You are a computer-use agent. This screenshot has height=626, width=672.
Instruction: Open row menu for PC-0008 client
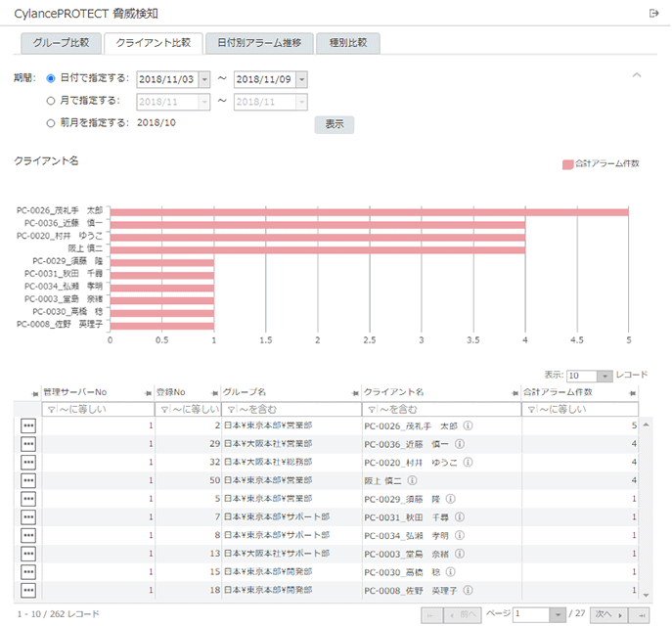pos(28,591)
